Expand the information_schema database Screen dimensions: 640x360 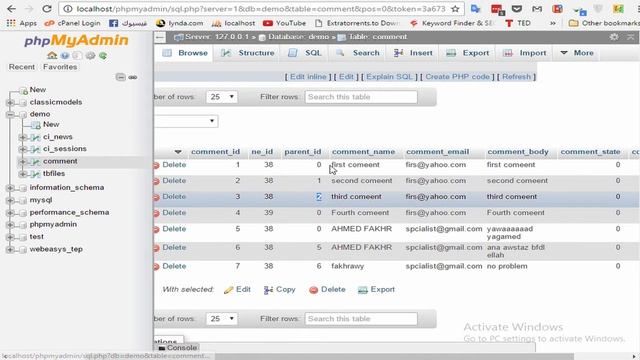(x=10, y=188)
